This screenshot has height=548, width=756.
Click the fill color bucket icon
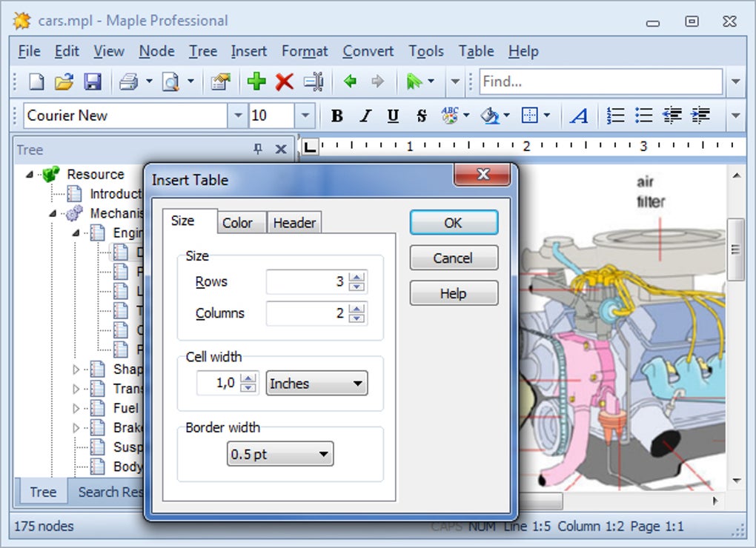coord(490,116)
